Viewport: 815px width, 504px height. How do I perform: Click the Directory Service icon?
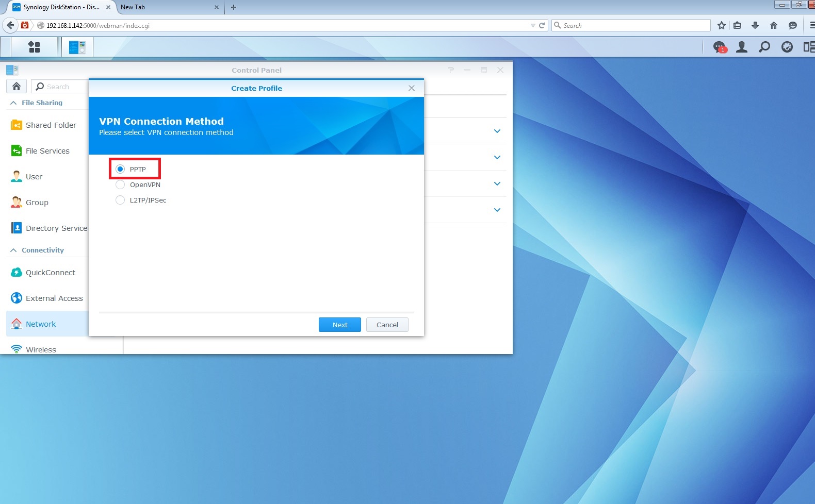pyautogui.click(x=17, y=228)
